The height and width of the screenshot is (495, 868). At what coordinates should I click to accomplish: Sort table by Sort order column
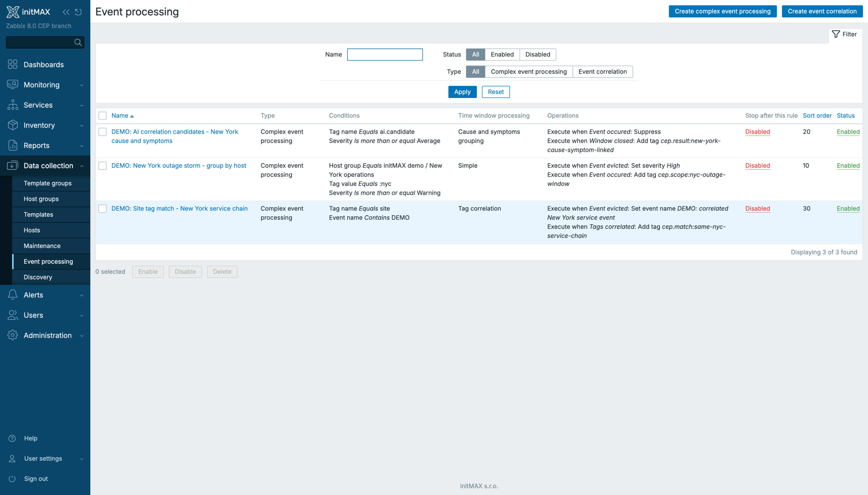click(817, 116)
